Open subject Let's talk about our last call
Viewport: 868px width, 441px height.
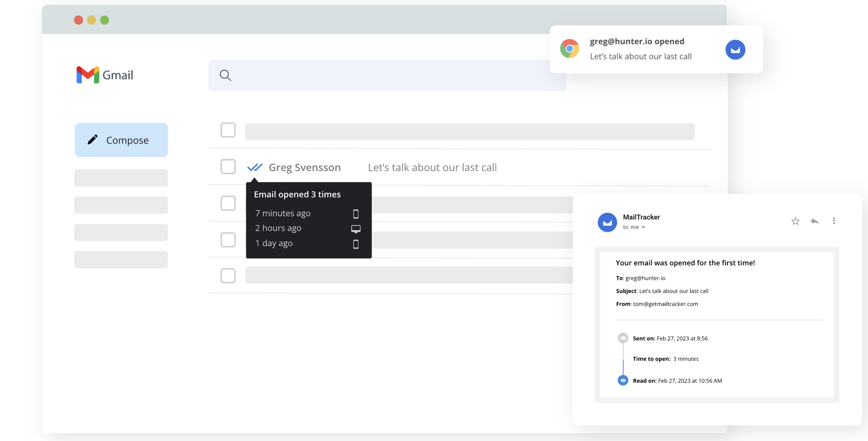point(432,167)
